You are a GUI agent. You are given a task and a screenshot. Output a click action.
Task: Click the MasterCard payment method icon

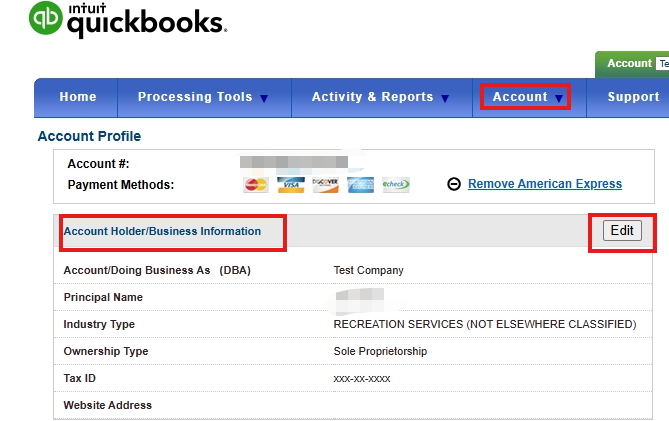coord(256,185)
